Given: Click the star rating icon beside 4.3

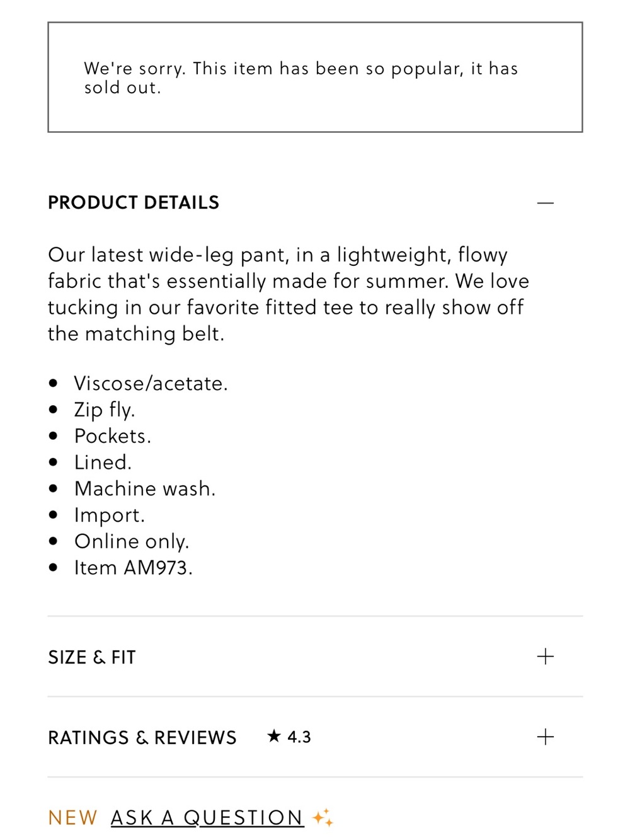Looking at the screenshot, I should pyautogui.click(x=273, y=736).
